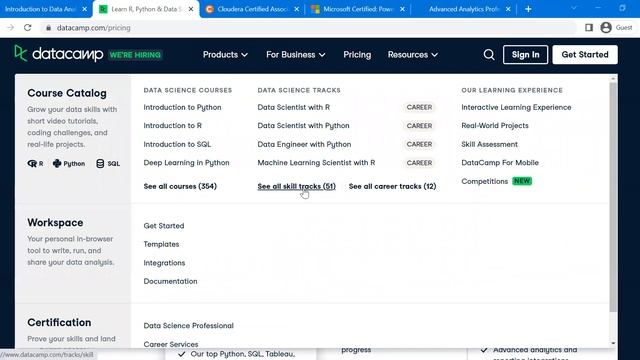Click the Course Catalog heading
Viewport: 640px width, 360px height.
pos(67,93)
